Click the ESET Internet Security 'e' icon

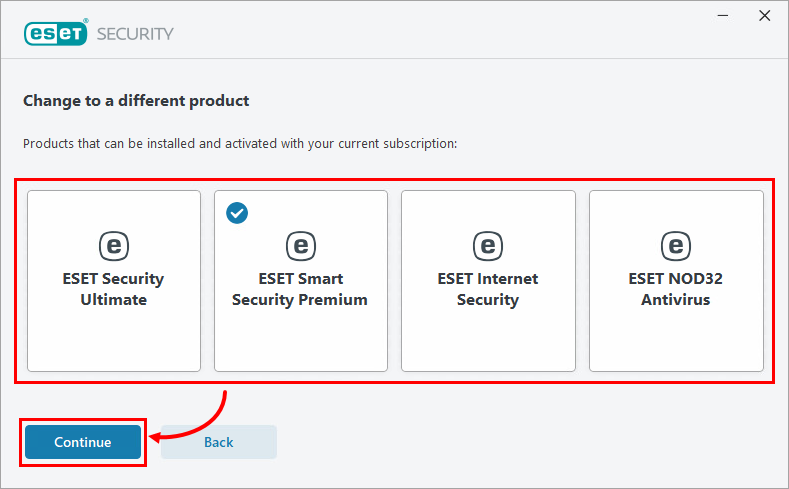(x=487, y=246)
